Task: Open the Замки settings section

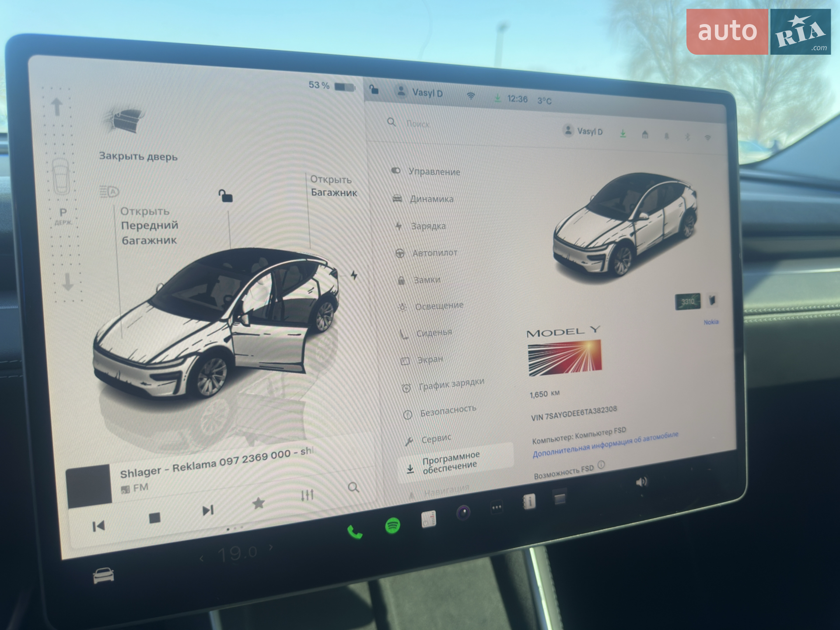Action: (419, 280)
